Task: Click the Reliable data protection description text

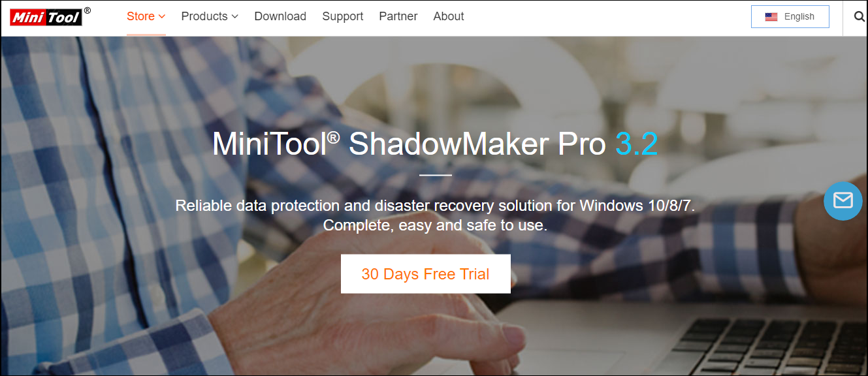Action: click(435, 206)
